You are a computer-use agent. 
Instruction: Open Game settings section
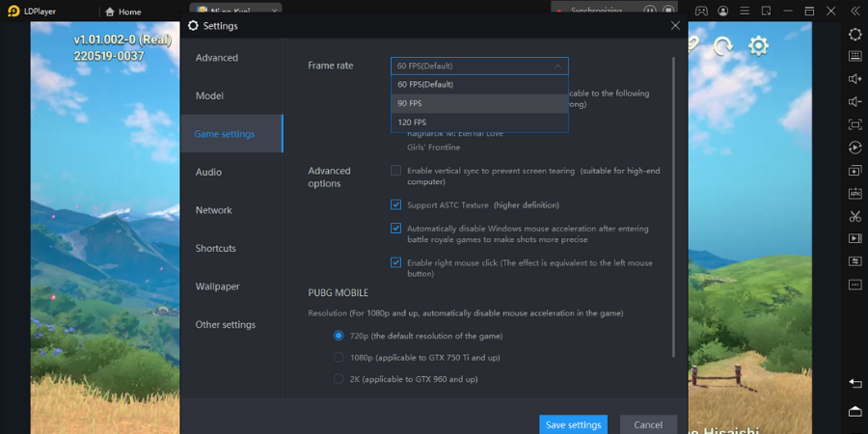[231, 134]
